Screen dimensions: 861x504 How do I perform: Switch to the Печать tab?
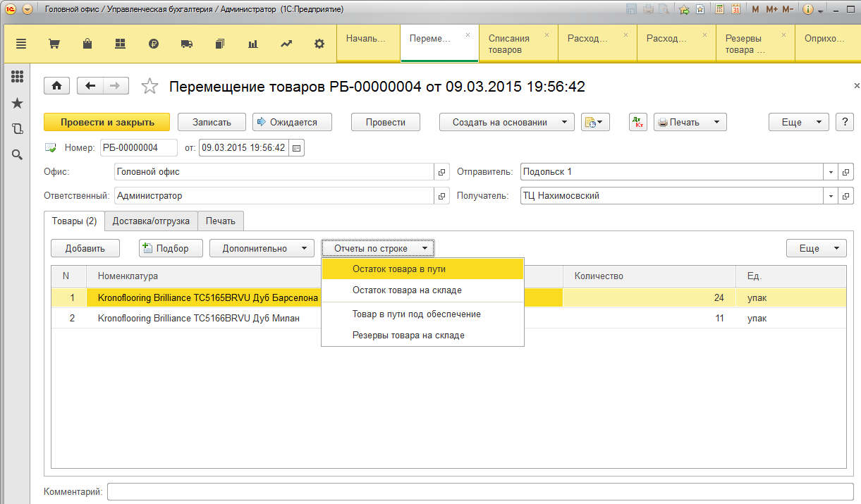click(x=221, y=221)
